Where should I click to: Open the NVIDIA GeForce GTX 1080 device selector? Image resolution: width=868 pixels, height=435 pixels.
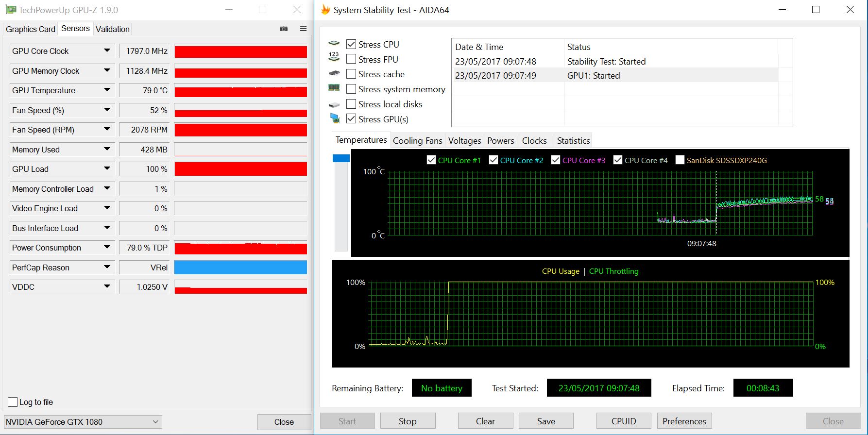click(x=83, y=422)
